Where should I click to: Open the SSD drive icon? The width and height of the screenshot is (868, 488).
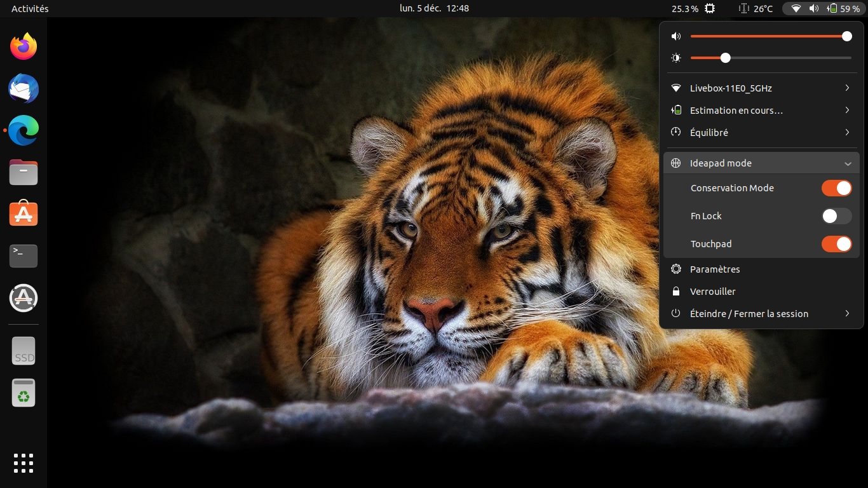click(x=24, y=351)
